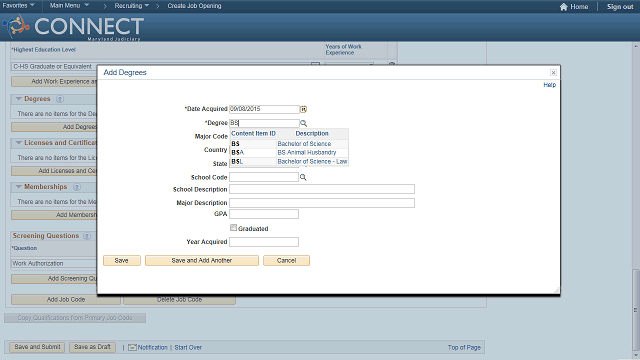Viewport: 640px width, 360px height.
Task: Click the School Code input field
Action: pos(264,177)
